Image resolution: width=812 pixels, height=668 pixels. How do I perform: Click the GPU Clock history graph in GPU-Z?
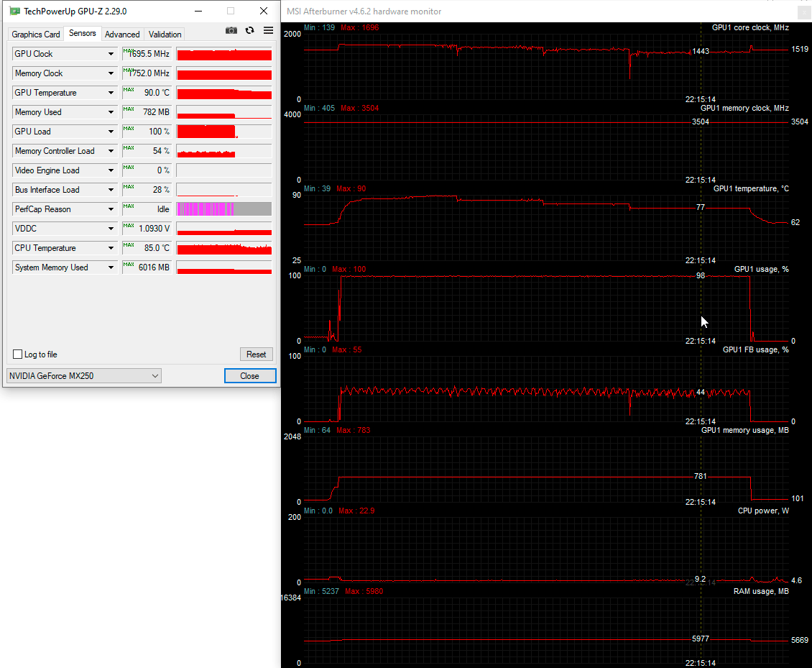[224, 54]
